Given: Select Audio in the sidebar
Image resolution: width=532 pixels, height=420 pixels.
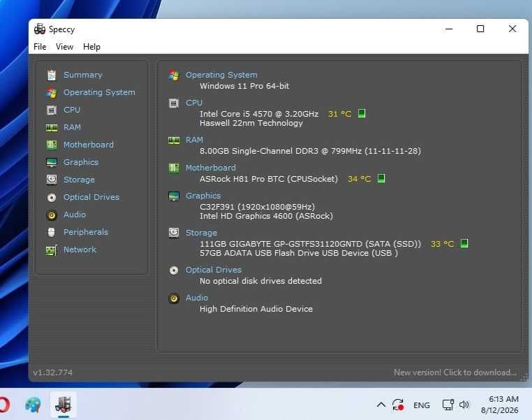Looking at the screenshot, I should (x=74, y=215).
